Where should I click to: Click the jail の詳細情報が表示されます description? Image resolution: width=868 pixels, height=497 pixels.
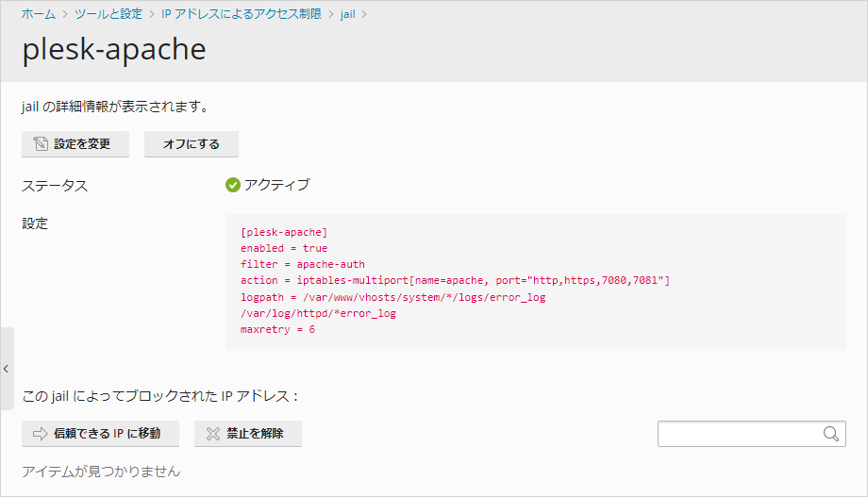click(x=115, y=107)
